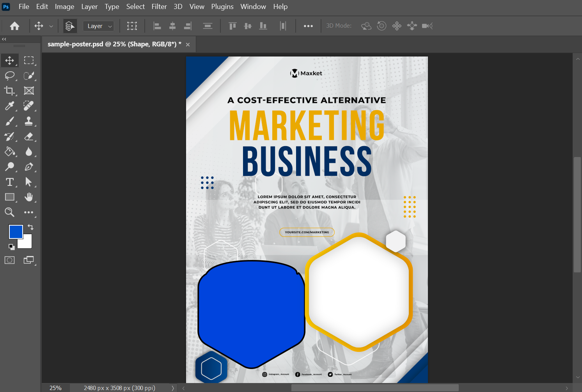Click the Home button
The image size is (582, 392).
point(15,26)
